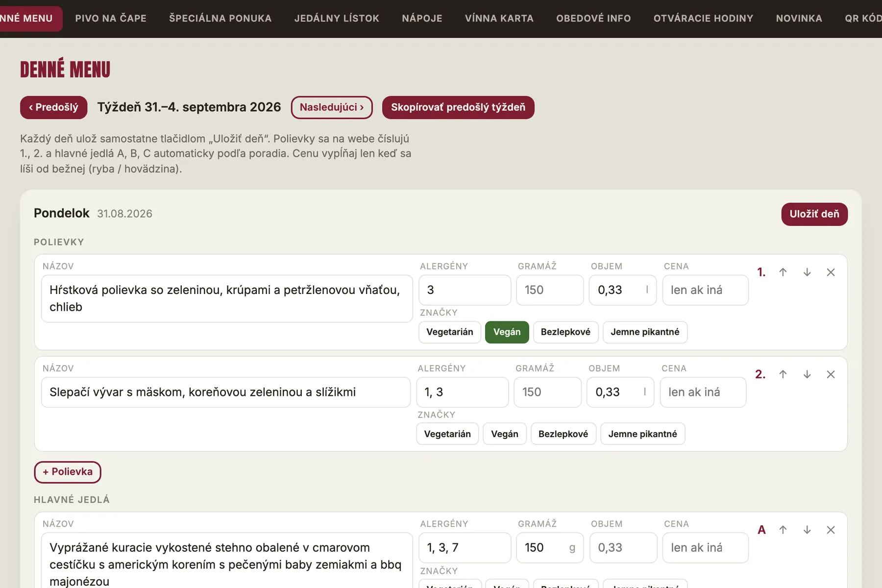Screen dimensions: 882x588
Task: Go to previous week with Predošlý
Action: point(53,107)
